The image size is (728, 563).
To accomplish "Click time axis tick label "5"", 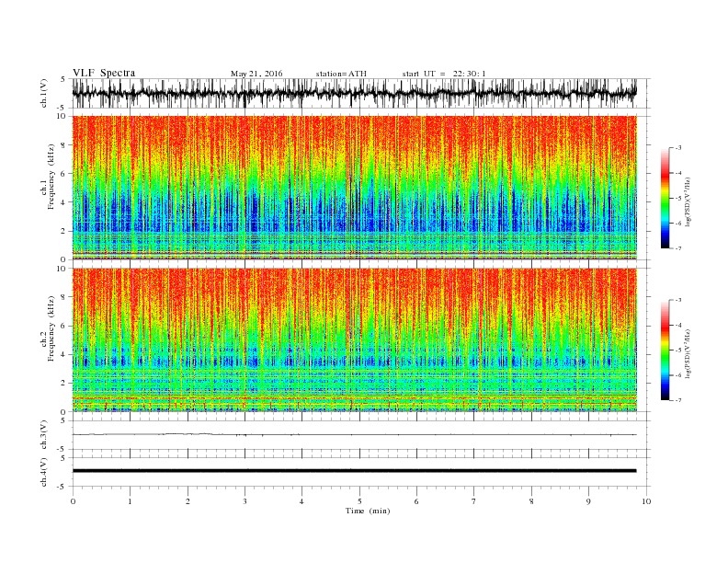I will click(359, 501).
